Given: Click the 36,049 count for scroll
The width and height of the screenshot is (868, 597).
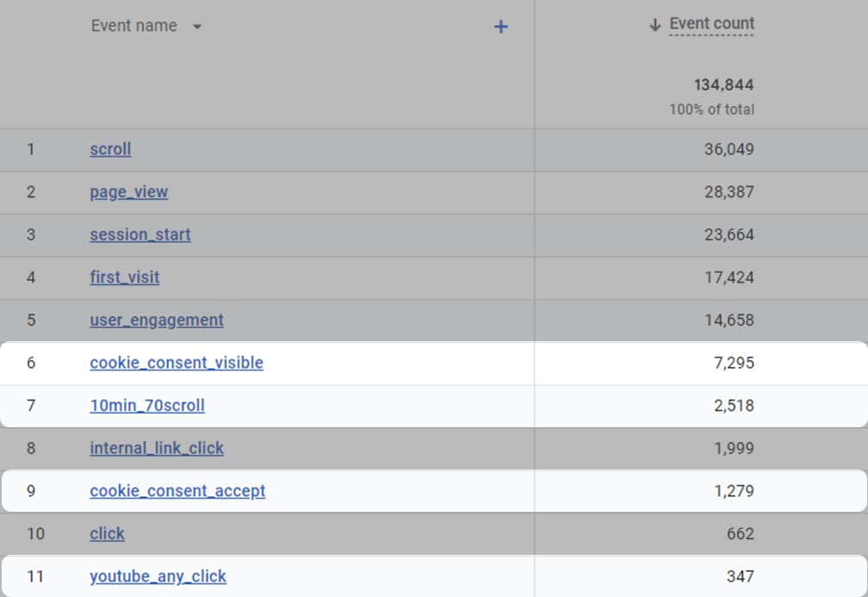Looking at the screenshot, I should (728, 149).
